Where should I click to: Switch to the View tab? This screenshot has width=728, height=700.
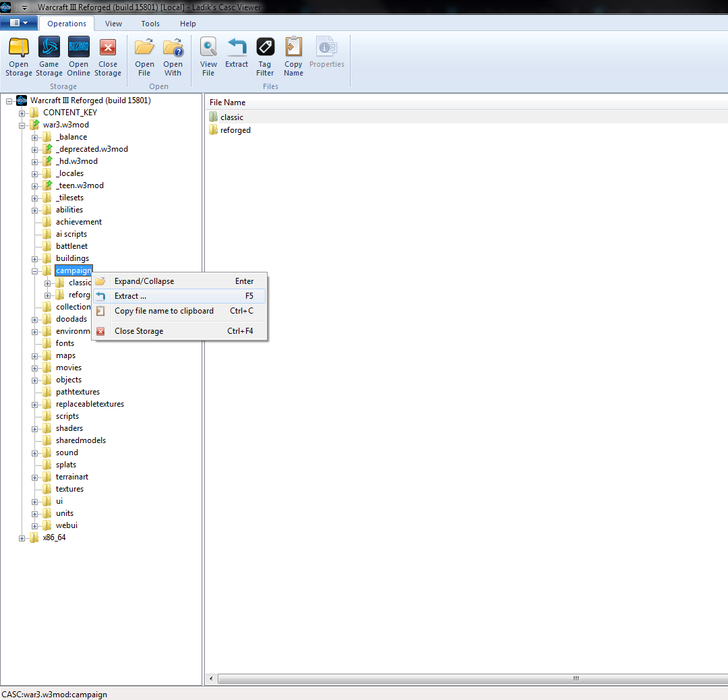pyautogui.click(x=113, y=24)
